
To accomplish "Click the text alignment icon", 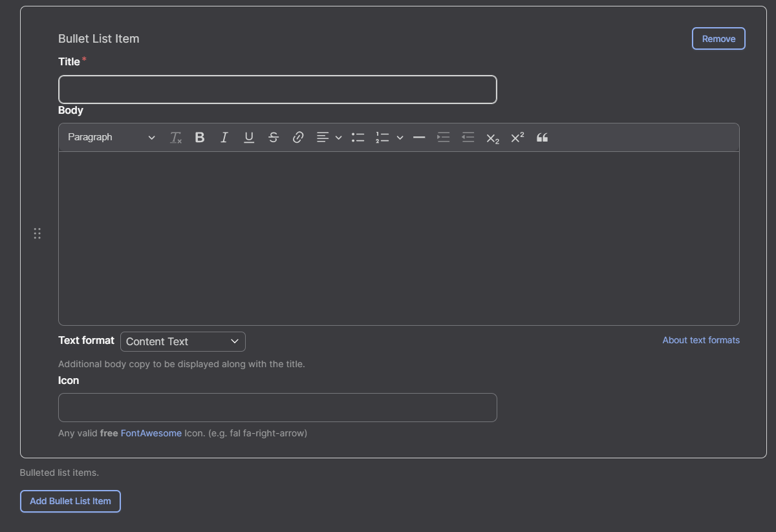I will click(x=323, y=138).
